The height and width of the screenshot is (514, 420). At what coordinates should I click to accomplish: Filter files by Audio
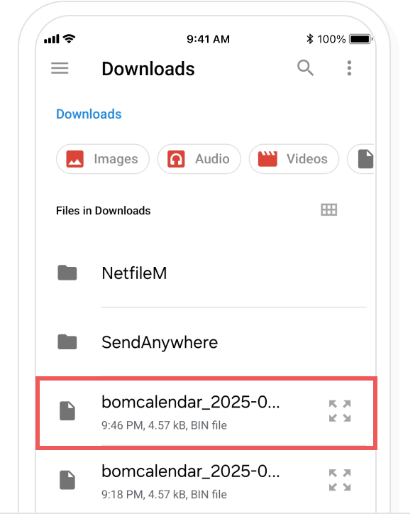pyautogui.click(x=199, y=159)
